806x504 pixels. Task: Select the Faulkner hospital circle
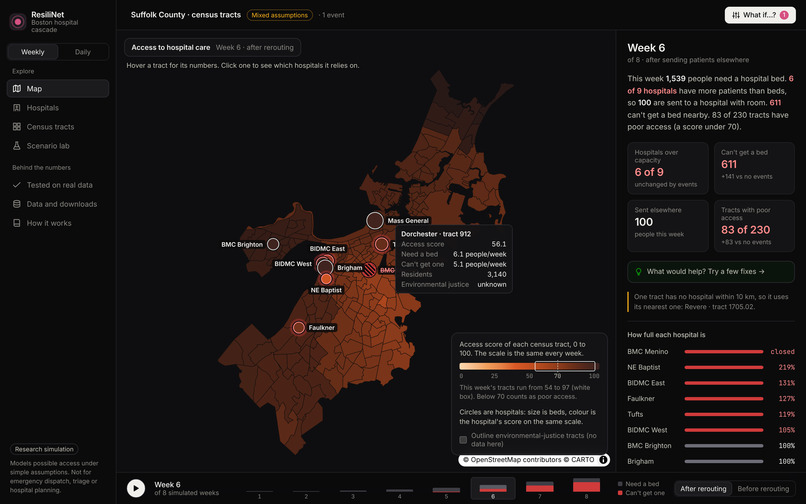[x=298, y=327]
